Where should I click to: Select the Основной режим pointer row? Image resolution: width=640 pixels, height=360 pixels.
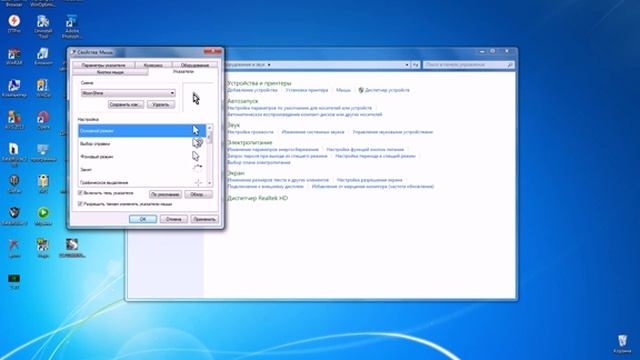[x=142, y=131]
